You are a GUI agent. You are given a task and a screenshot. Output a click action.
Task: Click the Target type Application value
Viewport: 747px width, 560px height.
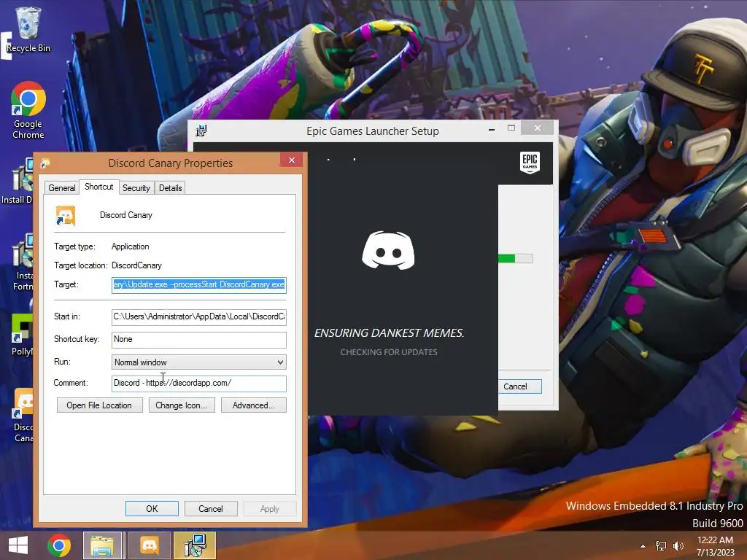pyautogui.click(x=130, y=246)
